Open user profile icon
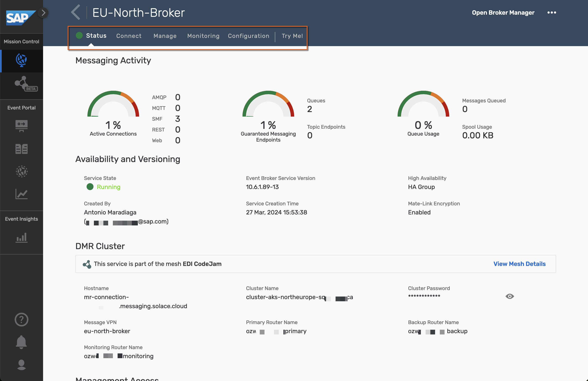 pyautogui.click(x=22, y=365)
